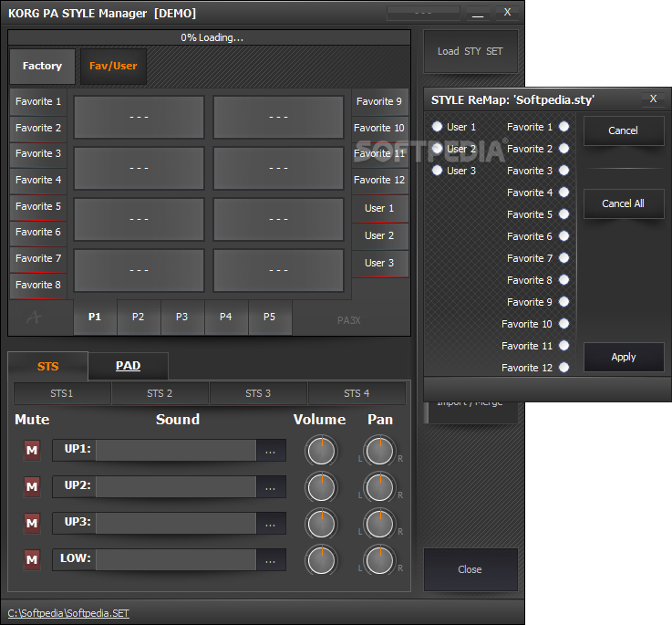
Task: Open sound browser for UP2
Action: (x=271, y=487)
